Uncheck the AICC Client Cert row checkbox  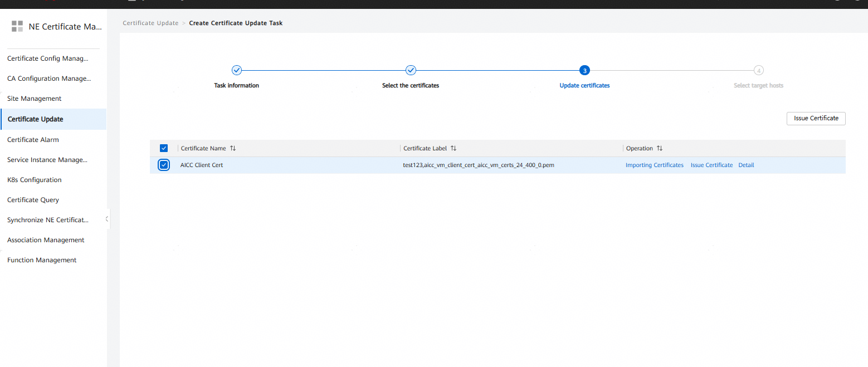point(164,165)
